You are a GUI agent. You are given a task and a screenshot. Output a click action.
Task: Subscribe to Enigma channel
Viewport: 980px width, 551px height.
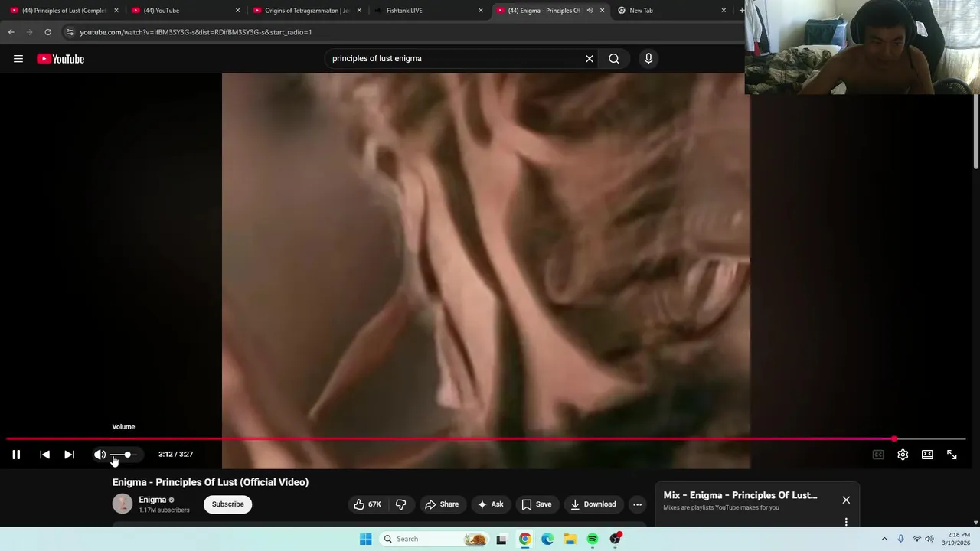[228, 504]
